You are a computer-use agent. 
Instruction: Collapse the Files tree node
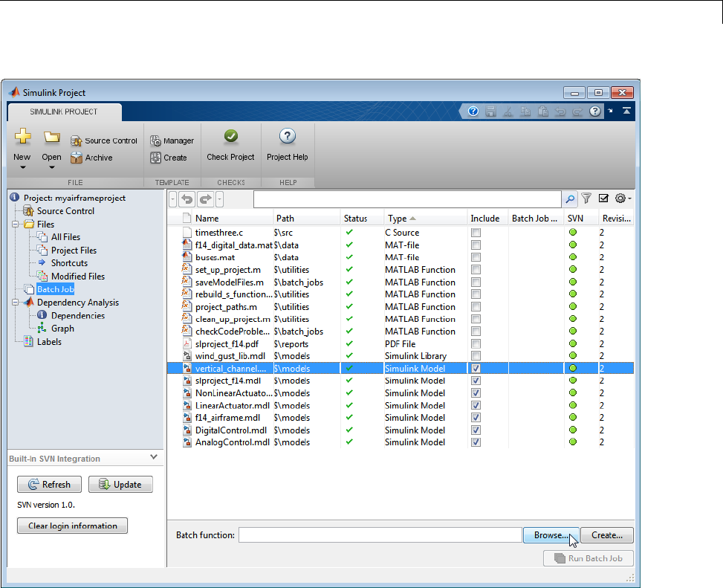pos(15,224)
